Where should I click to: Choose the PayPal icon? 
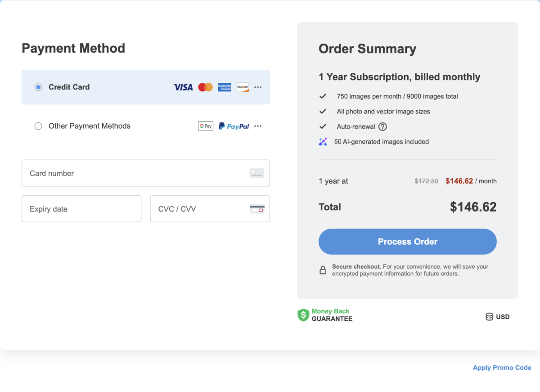234,126
